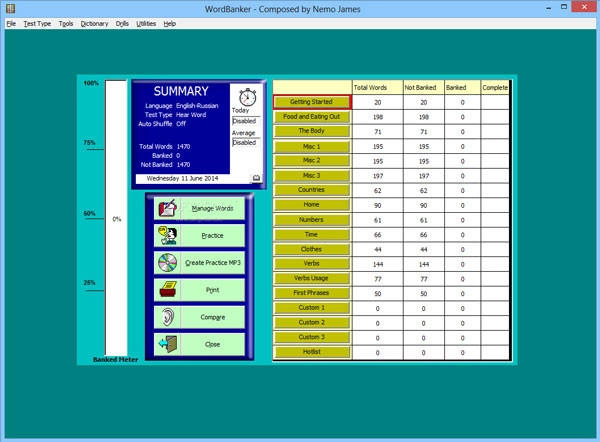The height and width of the screenshot is (442, 600).
Task: Click the small icon next to the date
Action: click(255, 178)
